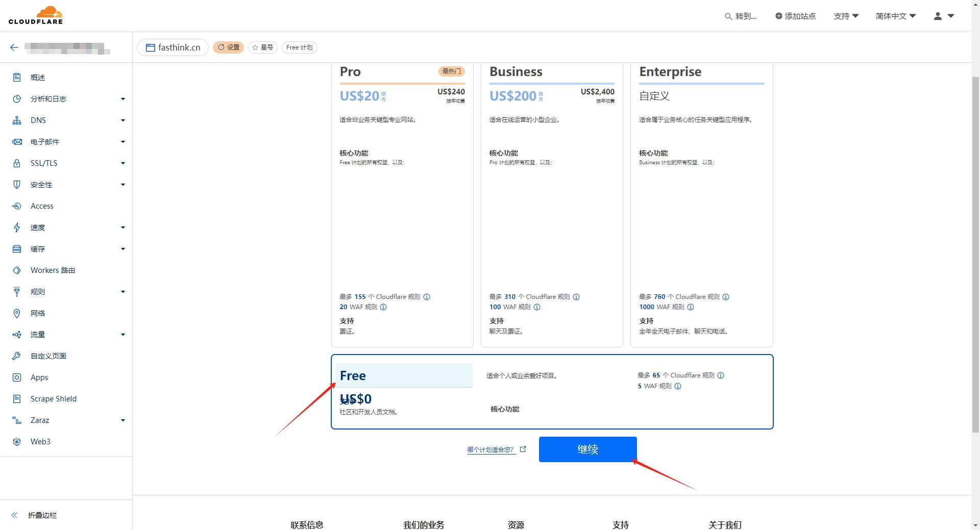The image size is (980, 530).
Task: Open the search magnifier icon
Action: pos(728,16)
